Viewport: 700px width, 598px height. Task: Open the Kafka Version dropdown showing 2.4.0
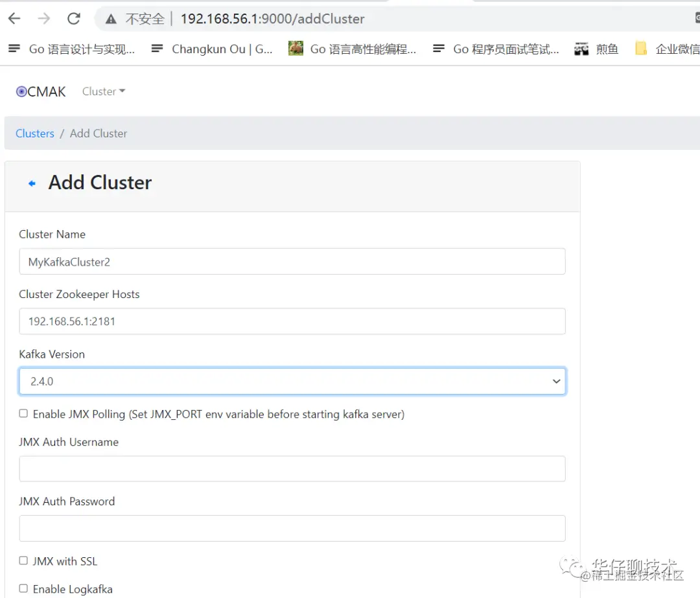(292, 381)
